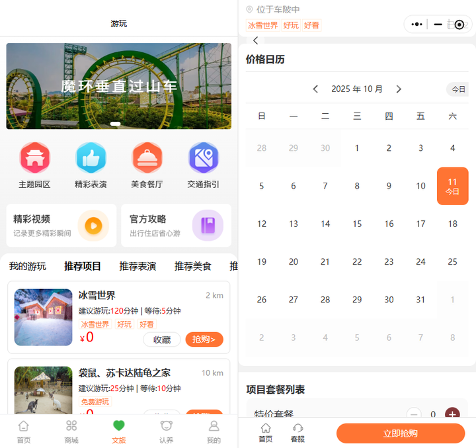Click the 立即抢购 button
This screenshot has height=448, width=476.
click(401, 433)
